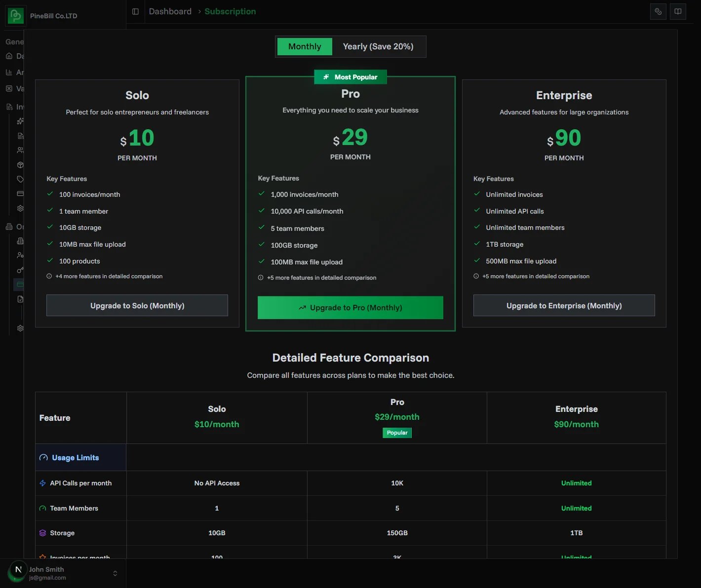
Task: Select the Analytics chart icon in sidebar
Action: [9, 72]
